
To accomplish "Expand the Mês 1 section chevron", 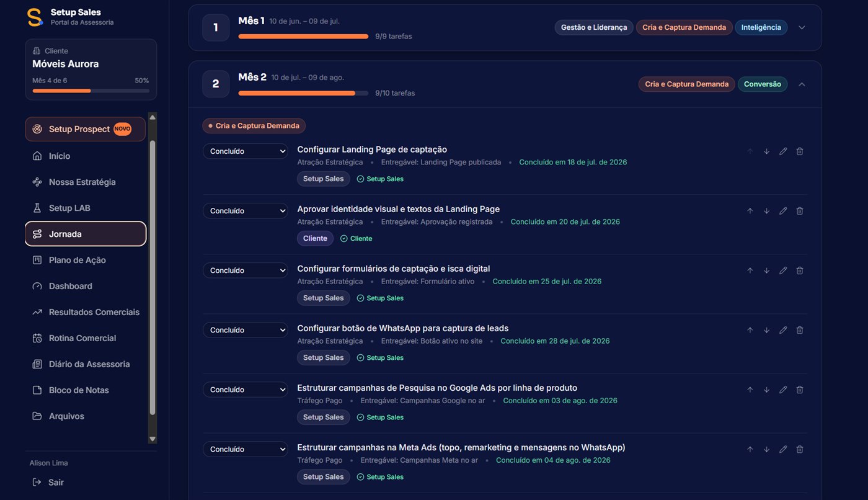I will 802,27.
